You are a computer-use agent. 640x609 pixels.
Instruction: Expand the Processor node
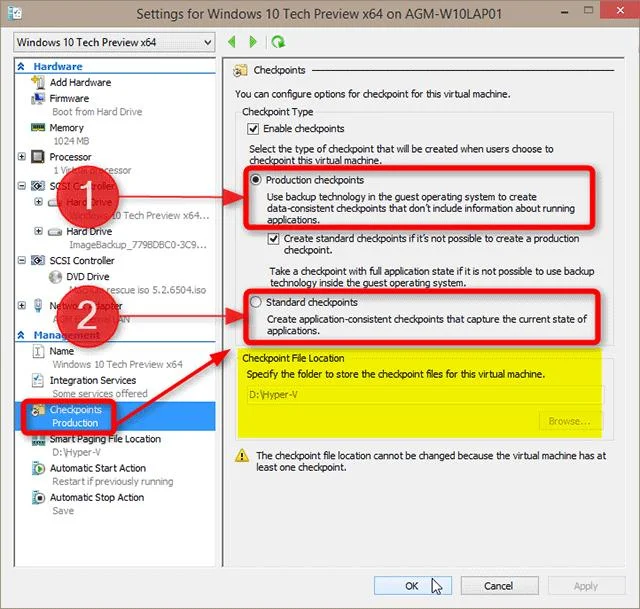[22, 156]
